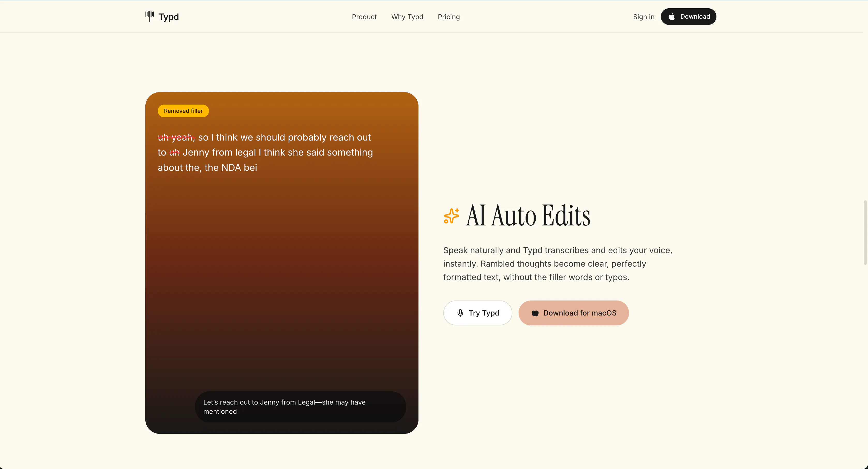Click the Apple icon in the Download button
The height and width of the screenshot is (469, 868).
click(x=671, y=17)
